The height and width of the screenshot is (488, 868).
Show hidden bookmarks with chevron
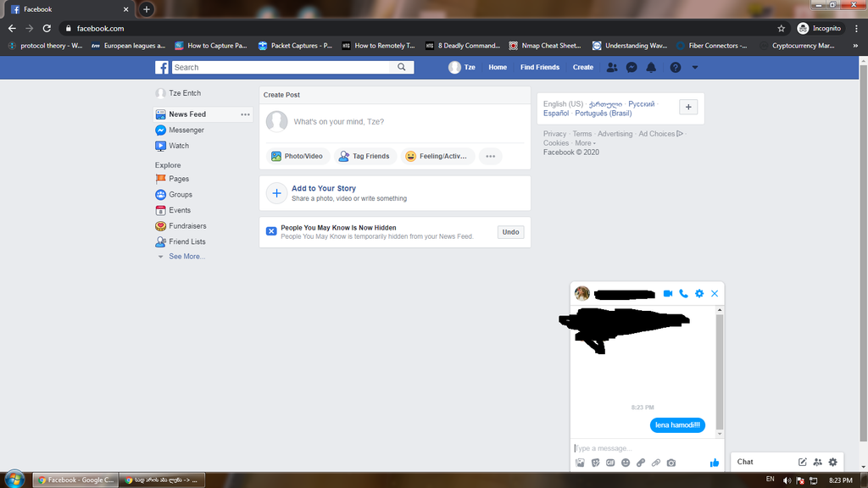tap(855, 46)
